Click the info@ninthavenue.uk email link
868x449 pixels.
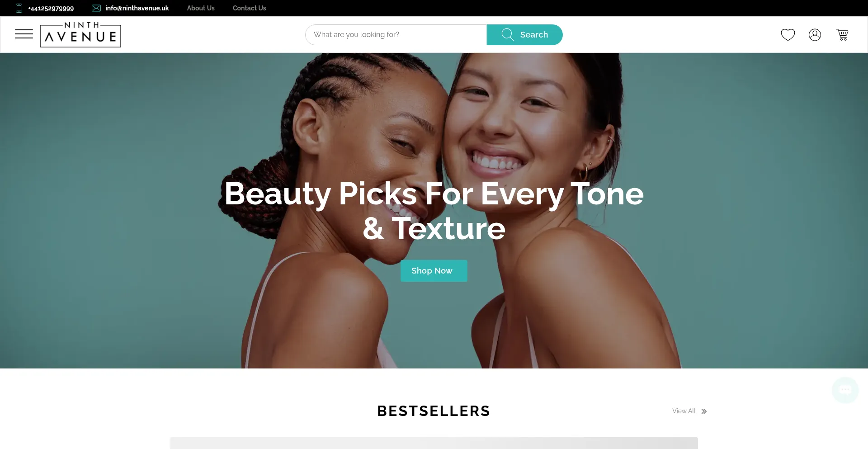tap(137, 8)
